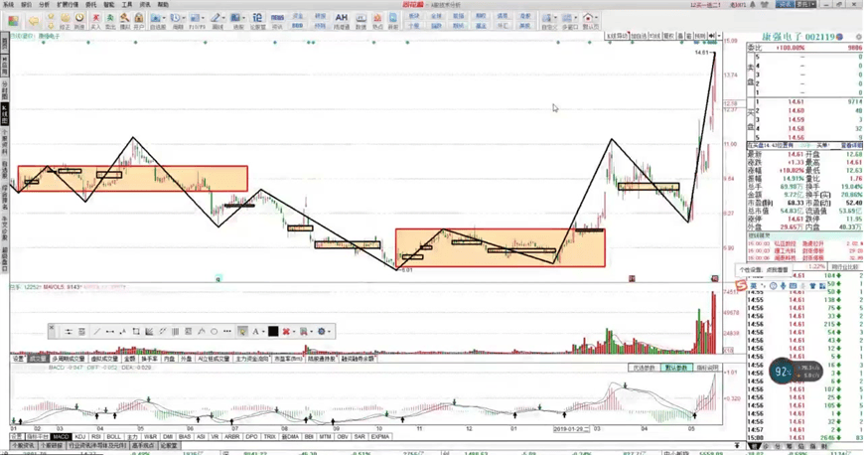The image size is (868, 455).
Task: Select the line tool in drawing toolbar
Action: (x=96, y=331)
